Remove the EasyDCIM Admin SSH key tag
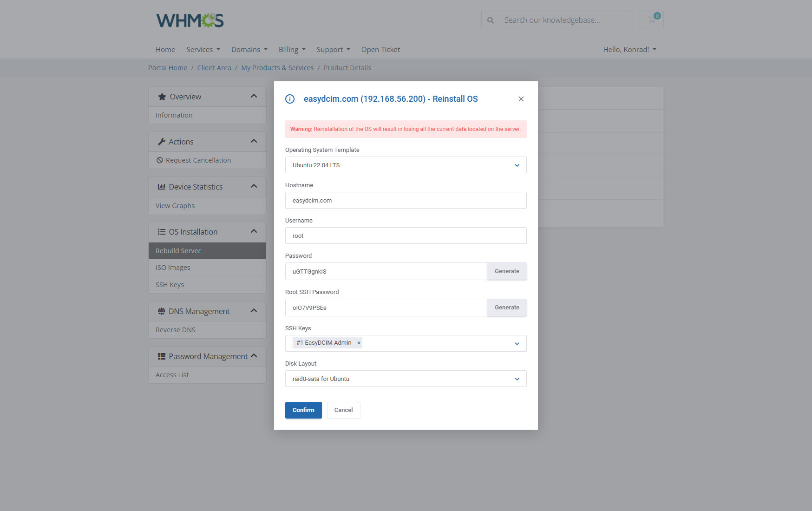The image size is (812, 511). point(359,343)
